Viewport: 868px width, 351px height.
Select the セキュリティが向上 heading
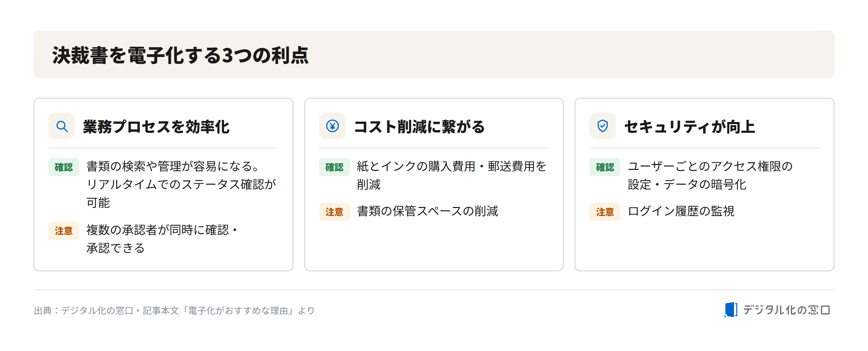click(689, 127)
